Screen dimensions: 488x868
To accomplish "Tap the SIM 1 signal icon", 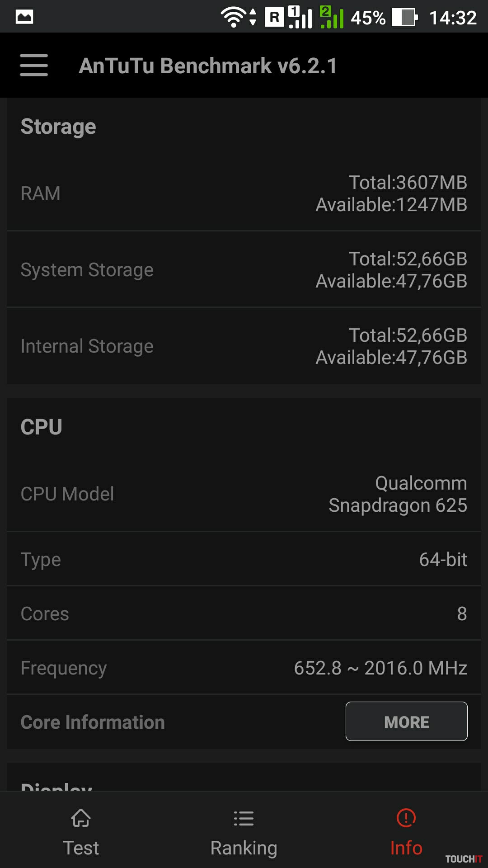I will (300, 18).
